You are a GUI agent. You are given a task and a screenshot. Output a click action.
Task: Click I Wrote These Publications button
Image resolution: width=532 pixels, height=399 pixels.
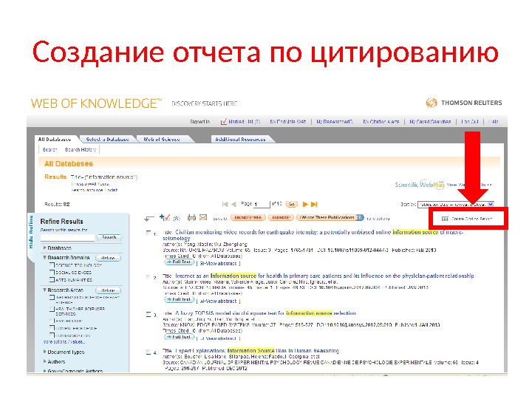[327, 217]
